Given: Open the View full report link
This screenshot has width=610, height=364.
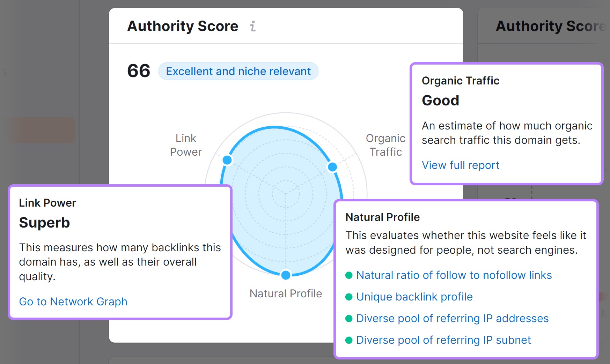Looking at the screenshot, I should click(460, 165).
